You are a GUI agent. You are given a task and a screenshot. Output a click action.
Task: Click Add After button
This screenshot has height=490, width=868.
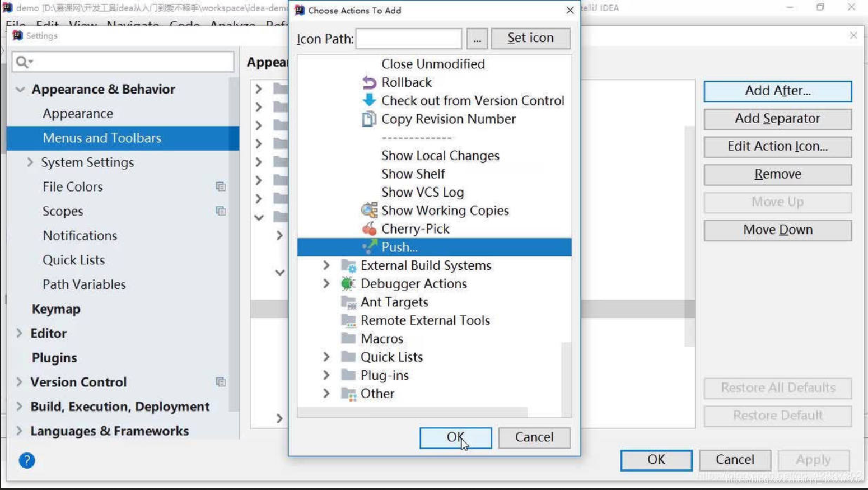[778, 91]
